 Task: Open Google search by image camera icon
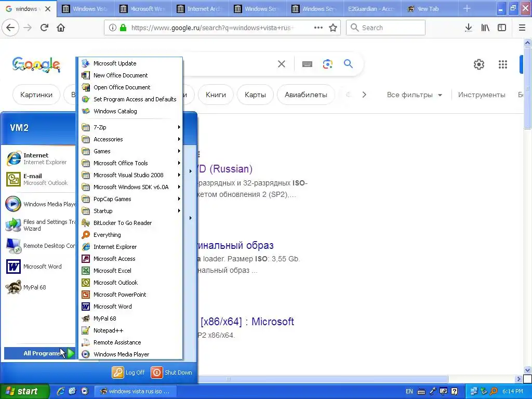coord(328,64)
